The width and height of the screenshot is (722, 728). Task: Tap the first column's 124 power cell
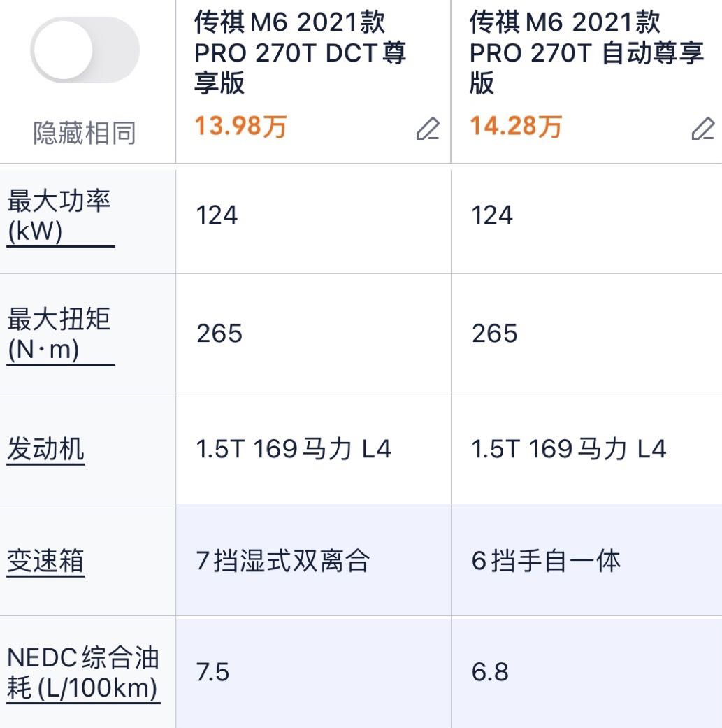[313, 215]
